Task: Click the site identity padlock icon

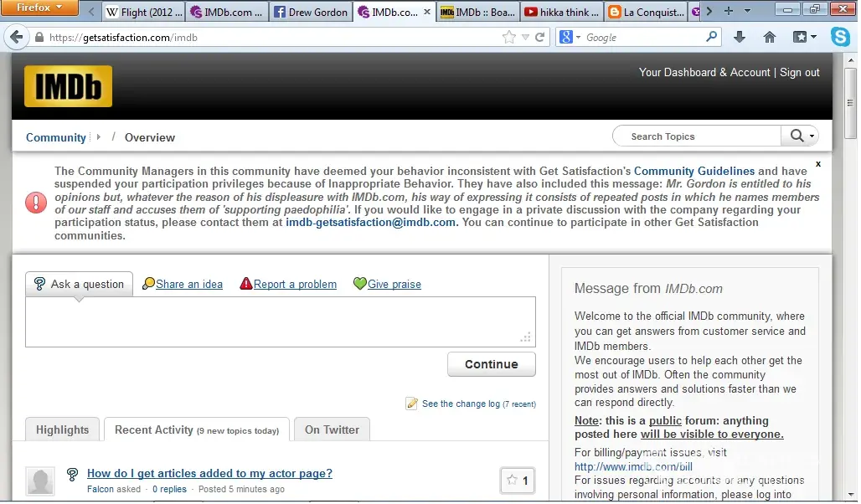Action: 39,38
